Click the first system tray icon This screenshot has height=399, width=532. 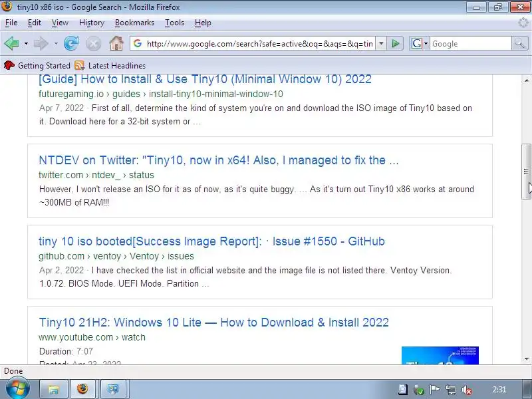pos(403,390)
